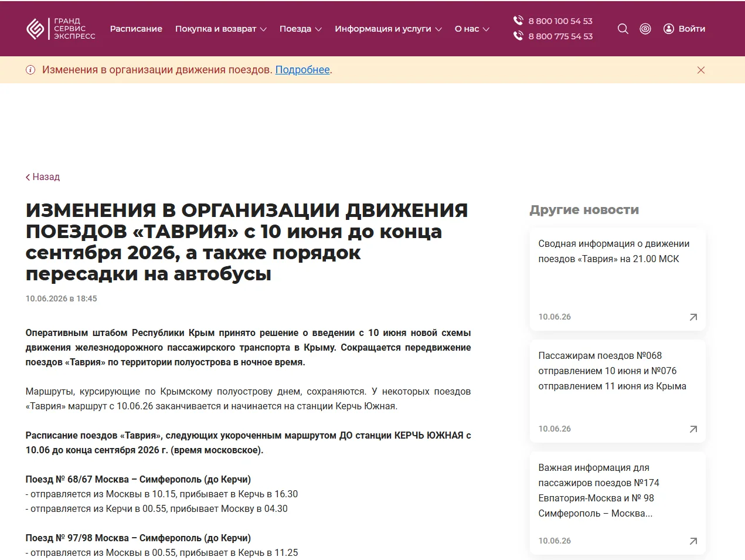Click the article title 'ИЗМЕНЕНИЯ В ОРГАНИЗАЦИИ ДВИЖЕНИЯ ПОЕЗДОВ'
The width and height of the screenshot is (745, 560).
pyautogui.click(x=247, y=242)
